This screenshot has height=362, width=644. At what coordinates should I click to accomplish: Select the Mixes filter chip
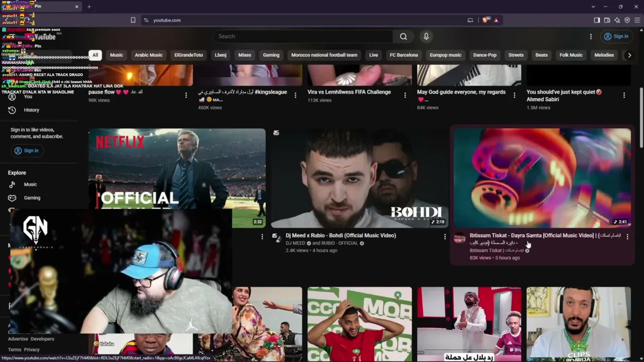pyautogui.click(x=245, y=55)
